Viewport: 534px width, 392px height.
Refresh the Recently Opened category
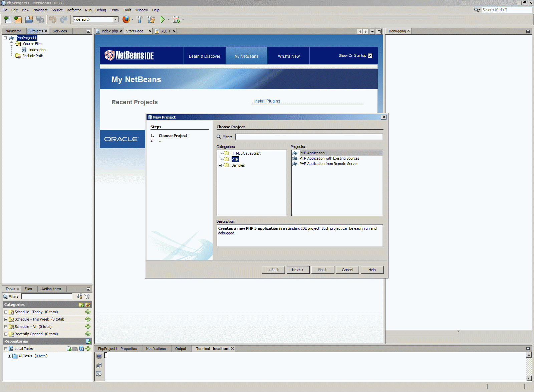click(88, 334)
